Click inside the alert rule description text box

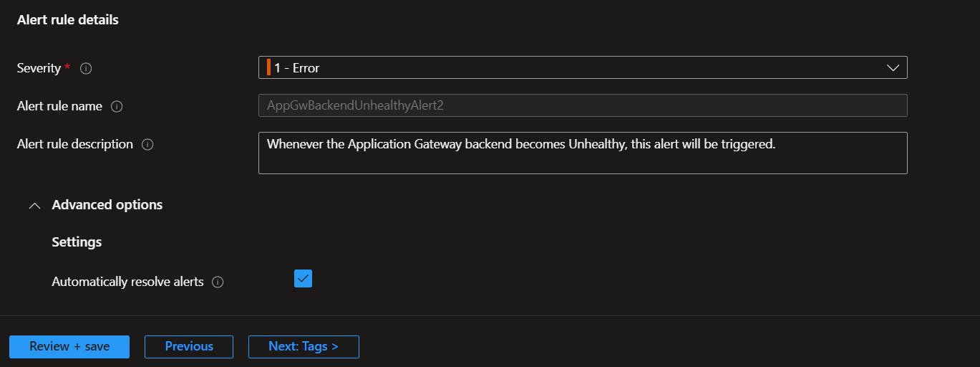click(x=583, y=153)
